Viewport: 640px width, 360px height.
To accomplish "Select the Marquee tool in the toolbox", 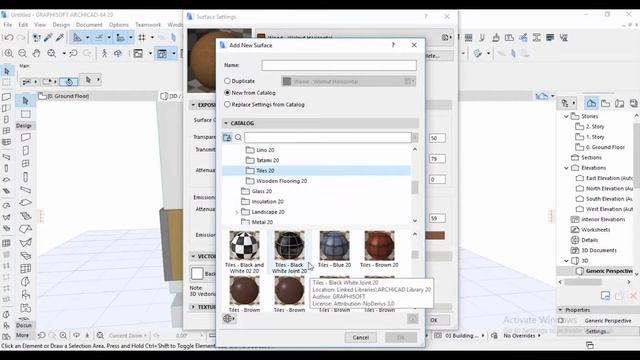I will tap(26, 114).
